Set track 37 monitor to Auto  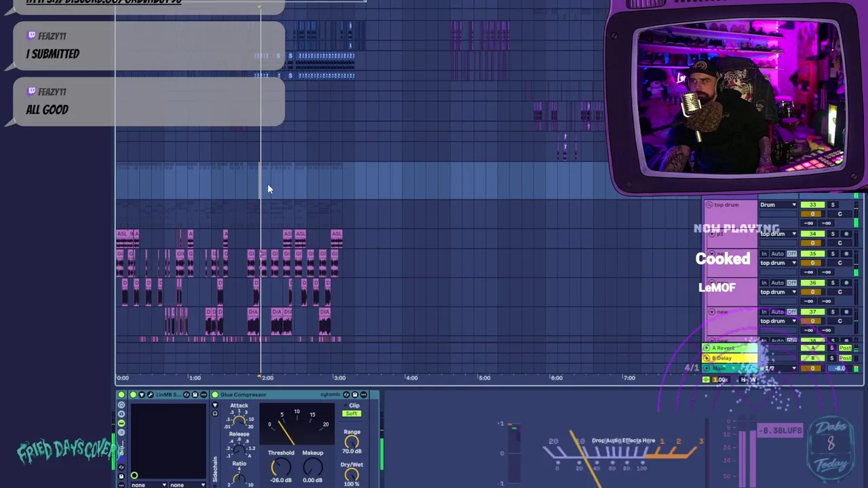pos(778,312)
